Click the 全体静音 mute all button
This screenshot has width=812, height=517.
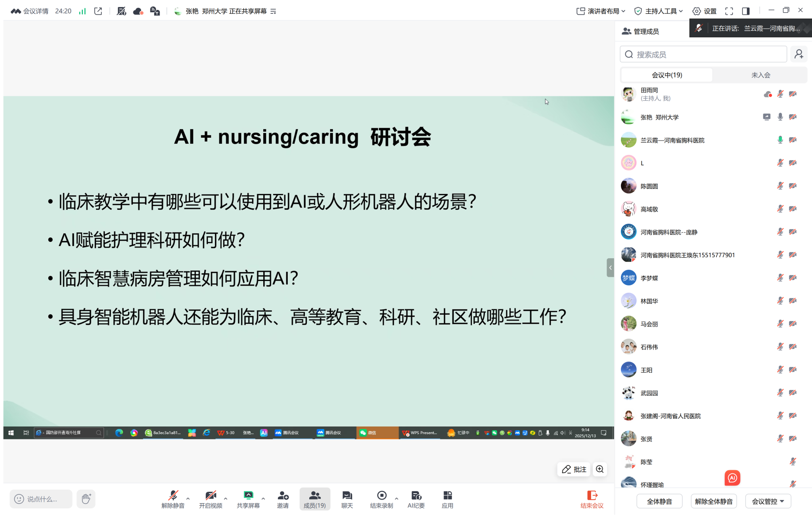click(x=659, y=501)
